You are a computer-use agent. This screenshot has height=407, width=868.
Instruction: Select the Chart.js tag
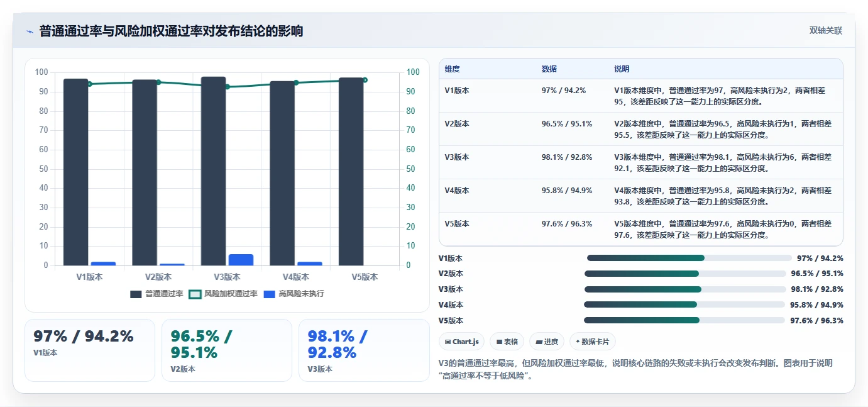(461, 342)
